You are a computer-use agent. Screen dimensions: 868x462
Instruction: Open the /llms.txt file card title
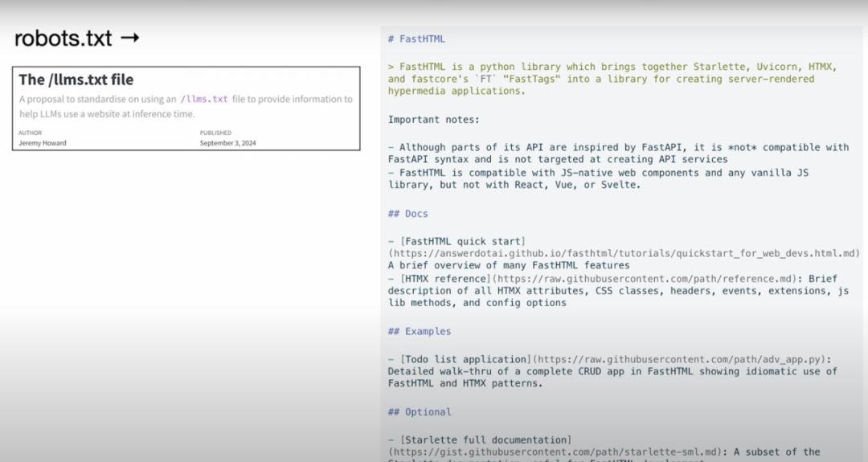76,80
